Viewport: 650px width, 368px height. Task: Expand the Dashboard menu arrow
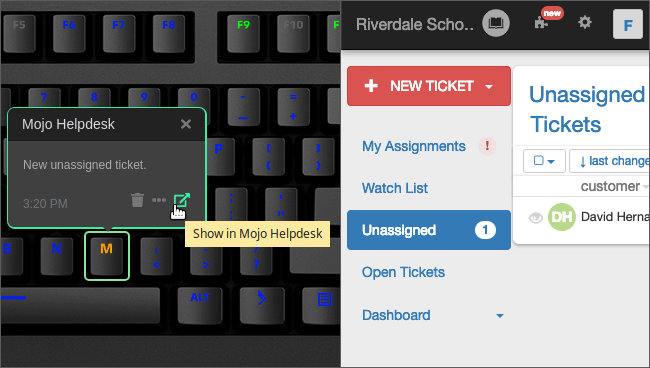point(500,316)
